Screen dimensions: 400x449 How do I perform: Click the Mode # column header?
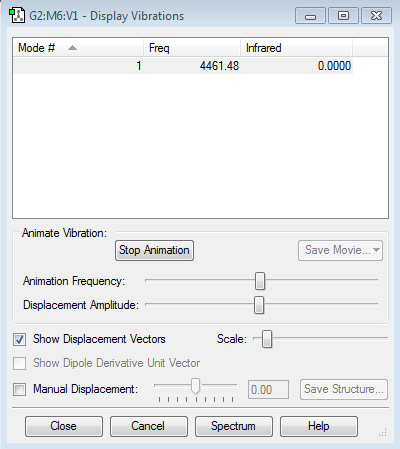point(78,48)
